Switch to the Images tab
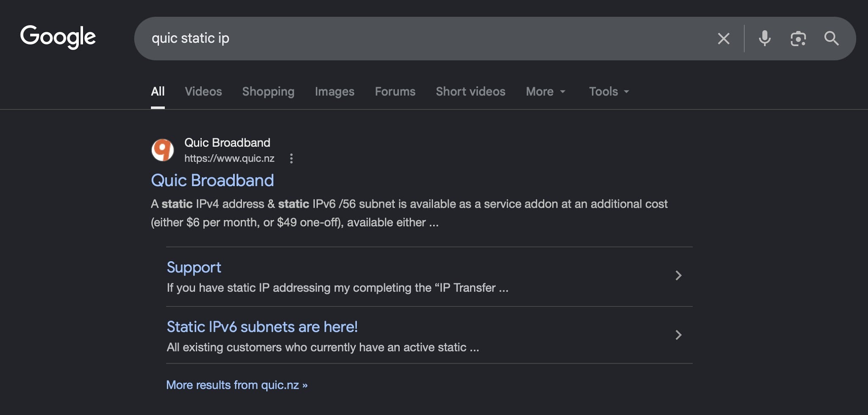Screen dimensions: 868x415 click(x=334, y=92)
